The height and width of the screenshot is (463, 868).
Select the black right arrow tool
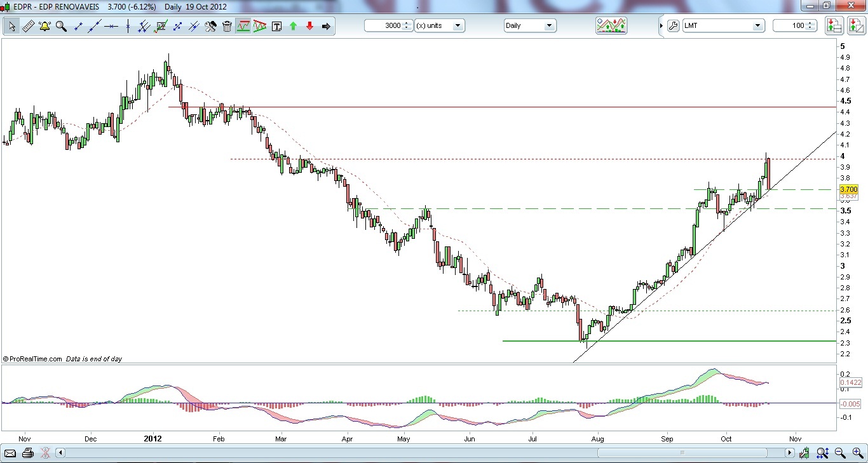[x=326, y=26]
